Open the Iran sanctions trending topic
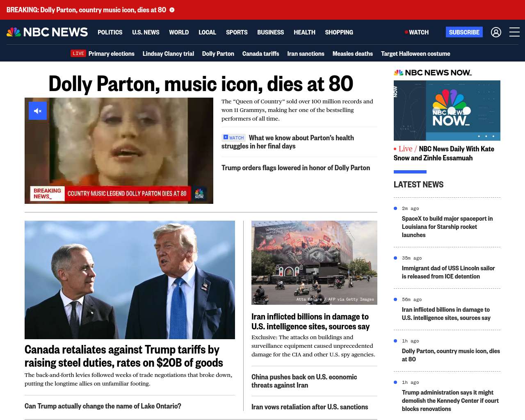 (x=306, y=54)
